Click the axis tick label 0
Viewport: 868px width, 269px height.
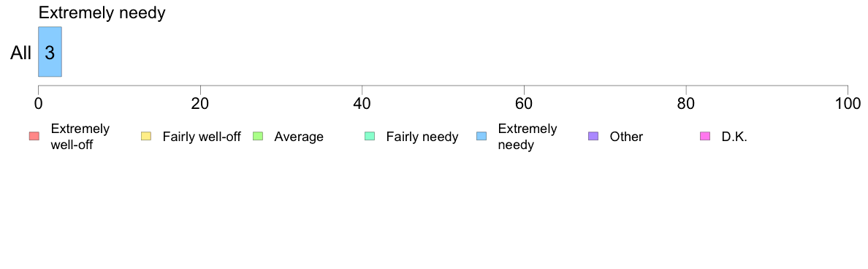[38, 104]
